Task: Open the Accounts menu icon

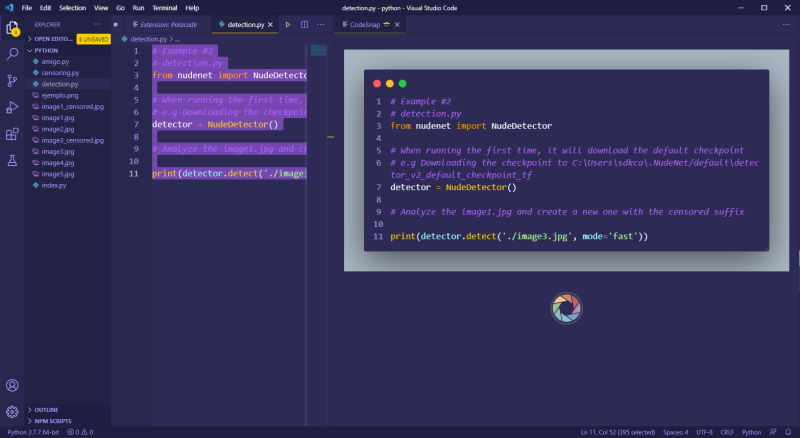Action: tap(12, 385)
